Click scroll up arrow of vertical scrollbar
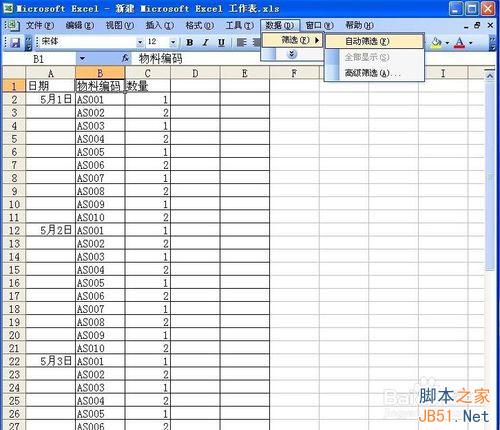The height and width of the screenshot is (430, 500). coord(490,76)
